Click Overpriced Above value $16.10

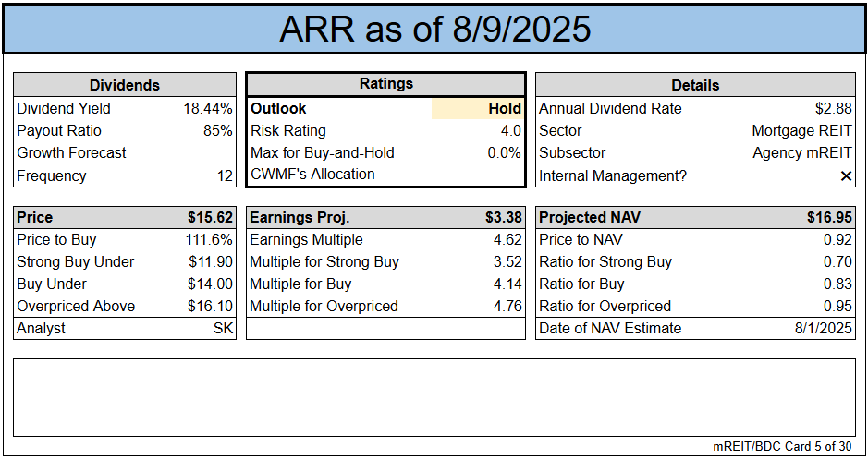(x=211, y=306)
